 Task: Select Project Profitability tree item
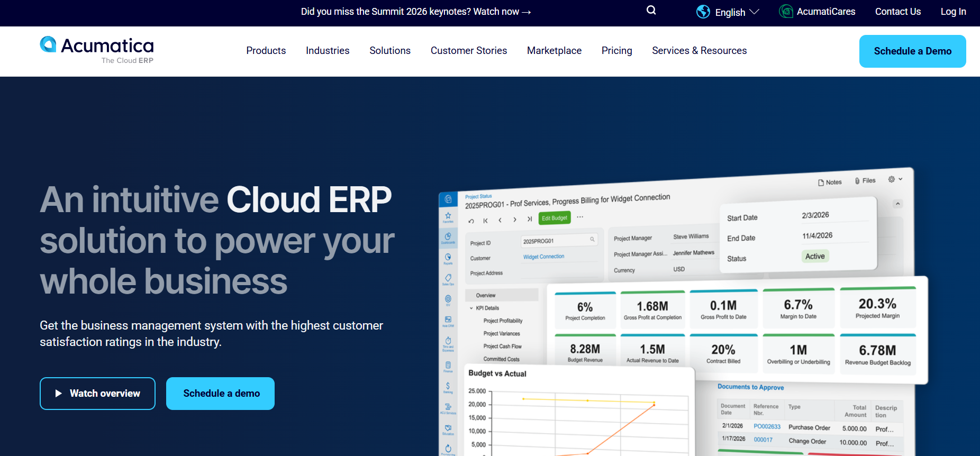point(503,321)
